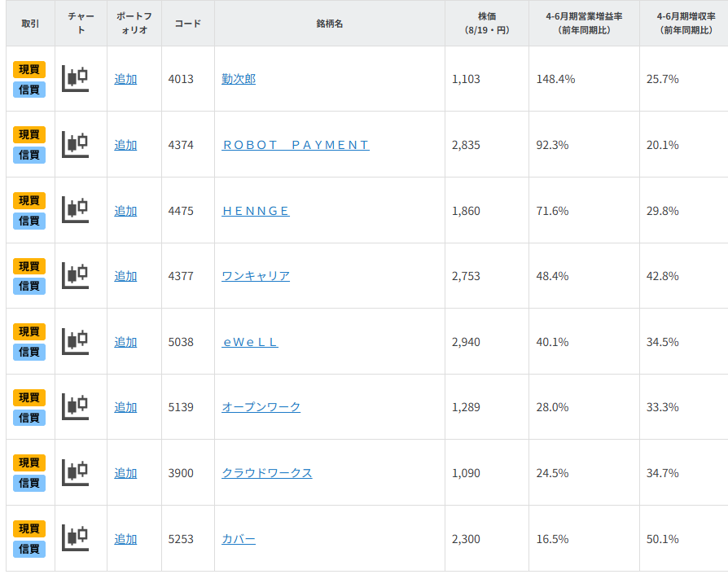The width and height of the screenshot is (728, 583).
Task: Open the chart icon for カバー
Action: click(75, 538)
